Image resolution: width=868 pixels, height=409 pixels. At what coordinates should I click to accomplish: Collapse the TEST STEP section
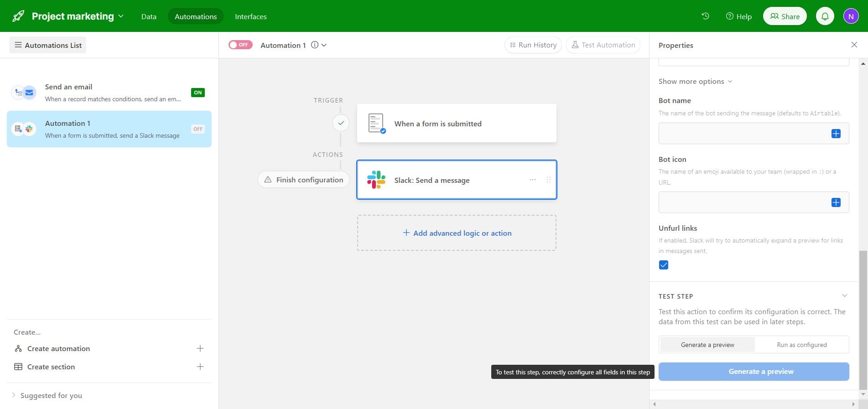(x=844, y=296)
